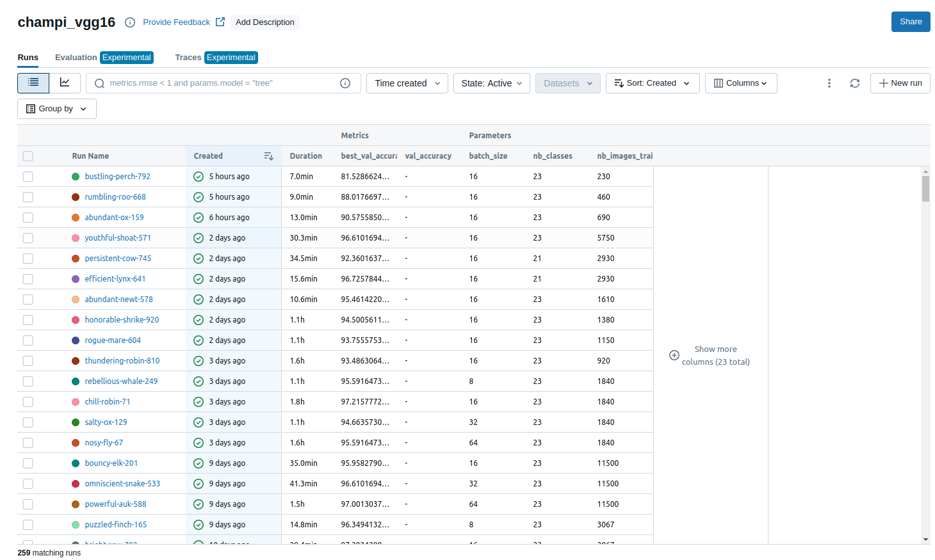Click the Share button

click(911, 22)
